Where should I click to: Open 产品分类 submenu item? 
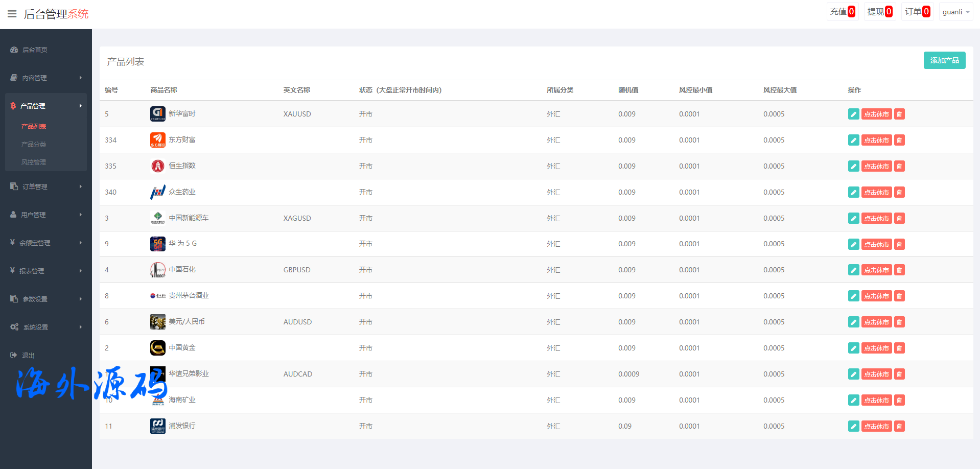pos(34,144)
